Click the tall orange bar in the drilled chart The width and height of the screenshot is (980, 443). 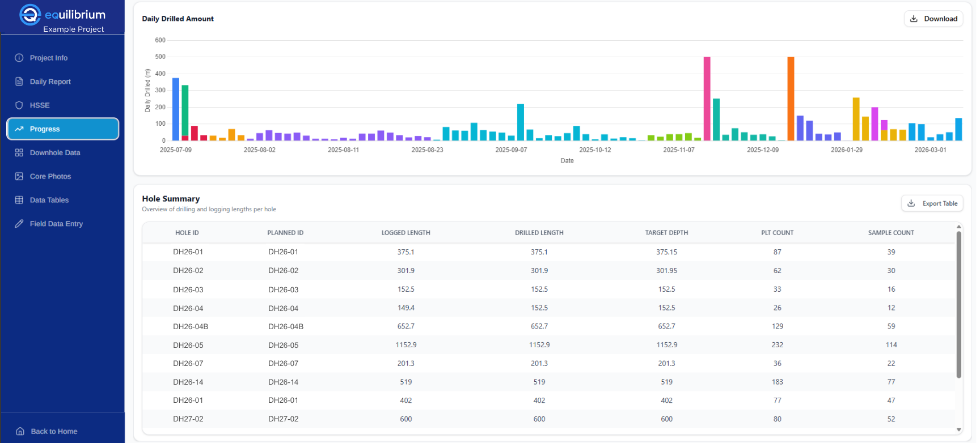(x=791, y=99)
